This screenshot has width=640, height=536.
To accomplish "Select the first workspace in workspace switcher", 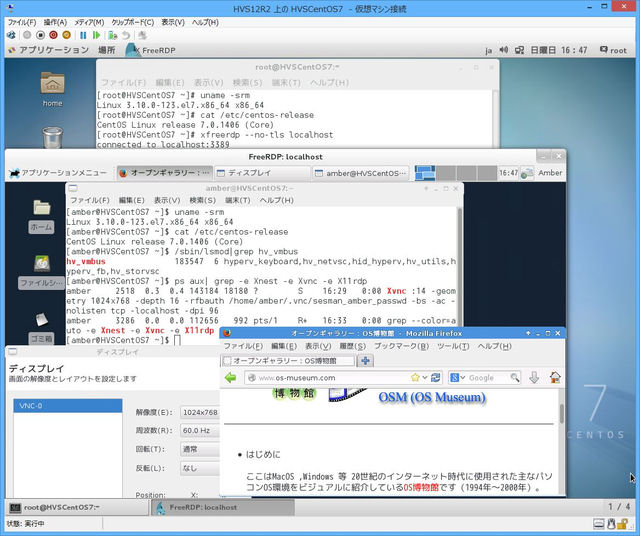I will coord(425,173).
